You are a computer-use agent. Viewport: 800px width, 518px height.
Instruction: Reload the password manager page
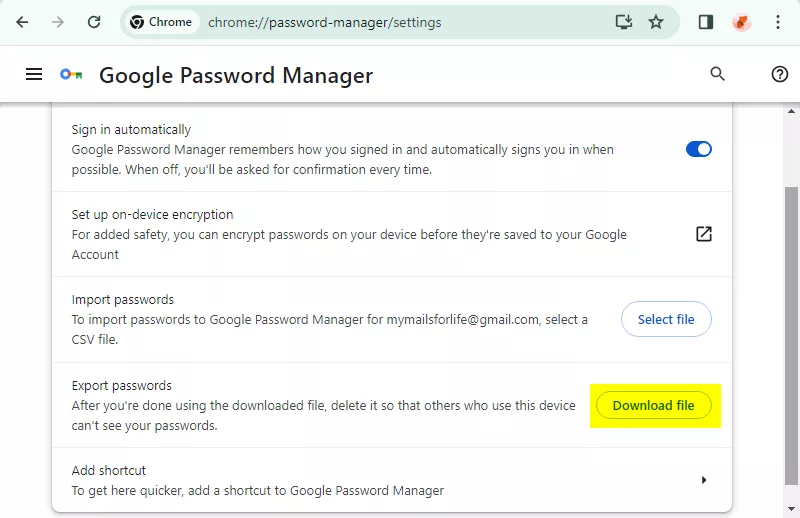click(x=94, y=22)
